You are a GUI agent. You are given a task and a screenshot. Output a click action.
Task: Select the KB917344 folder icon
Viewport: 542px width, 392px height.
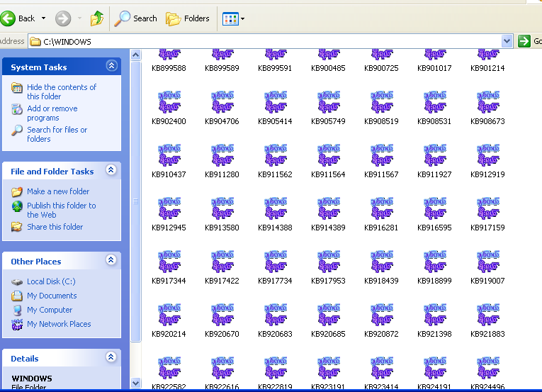click(169, 262)
